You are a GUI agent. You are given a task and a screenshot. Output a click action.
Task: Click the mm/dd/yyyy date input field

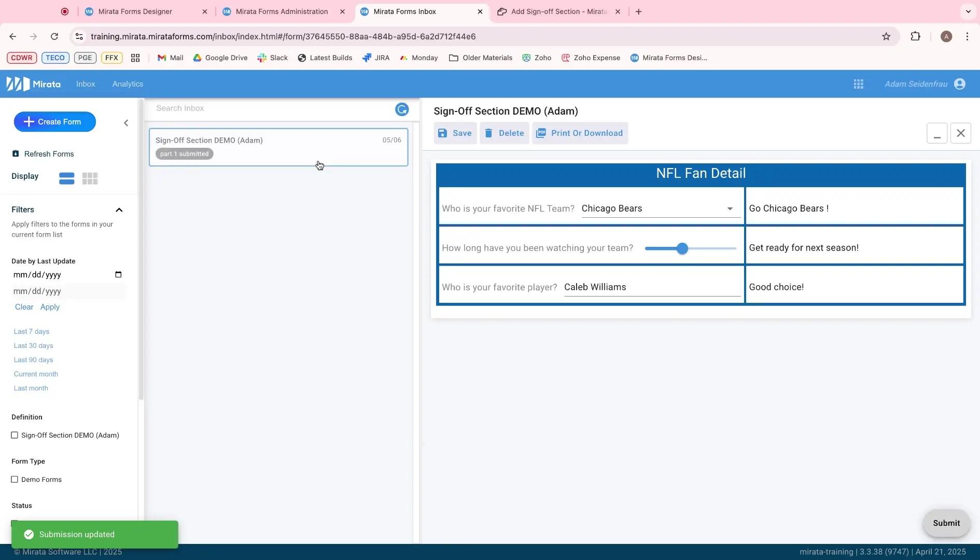pos(57,275)
